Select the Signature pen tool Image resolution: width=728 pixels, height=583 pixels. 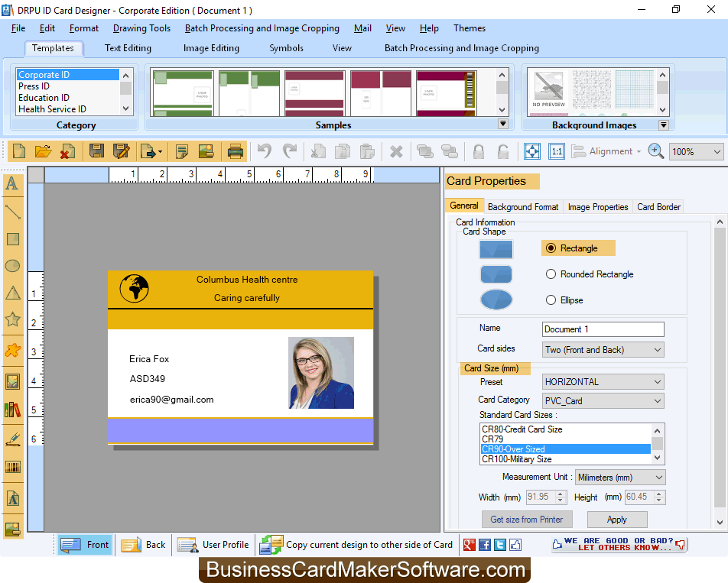click(x=12, y=439)
